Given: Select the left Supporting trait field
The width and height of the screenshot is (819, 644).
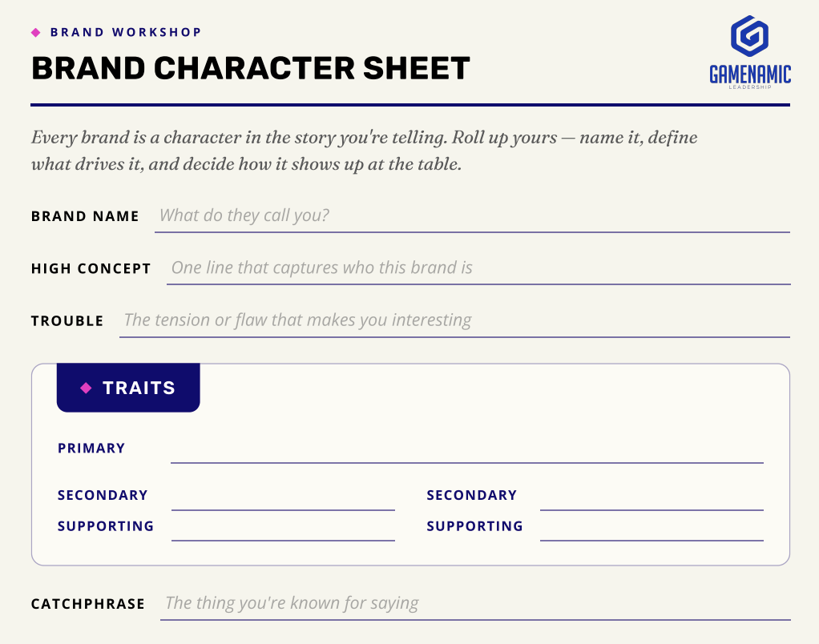Looking at the screenshot, I should [283, 528].
